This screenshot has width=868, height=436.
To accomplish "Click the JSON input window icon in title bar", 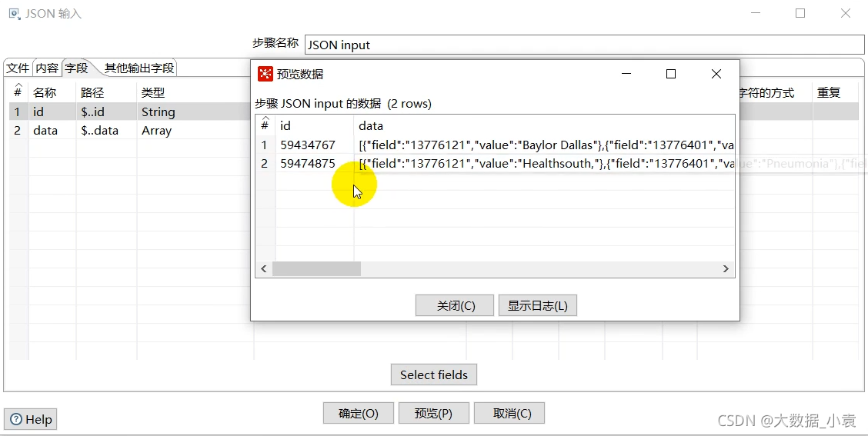I will point(14,13).
